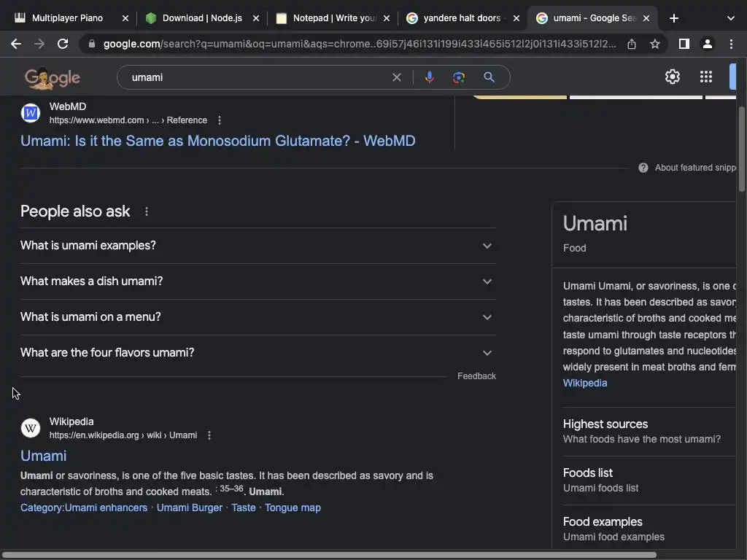This screenshot has width=747, height=560.
Task: Send Feedback on People also ask
Action: 476,376
